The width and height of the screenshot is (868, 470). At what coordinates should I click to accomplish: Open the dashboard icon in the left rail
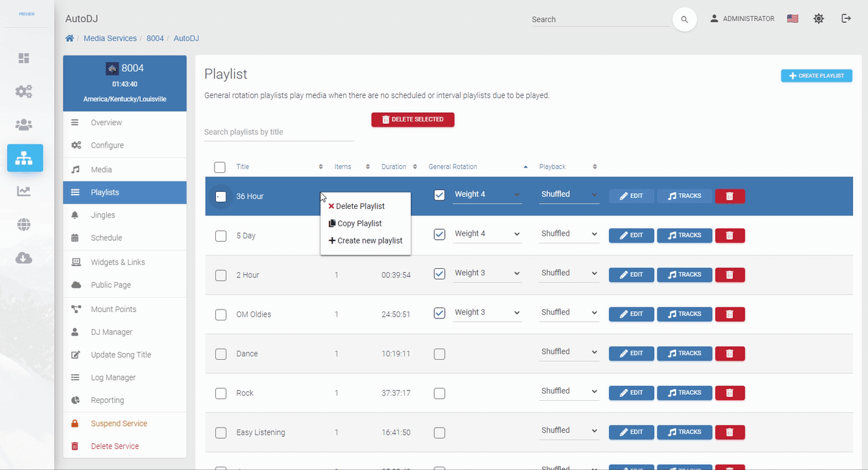tap(24, 59)
